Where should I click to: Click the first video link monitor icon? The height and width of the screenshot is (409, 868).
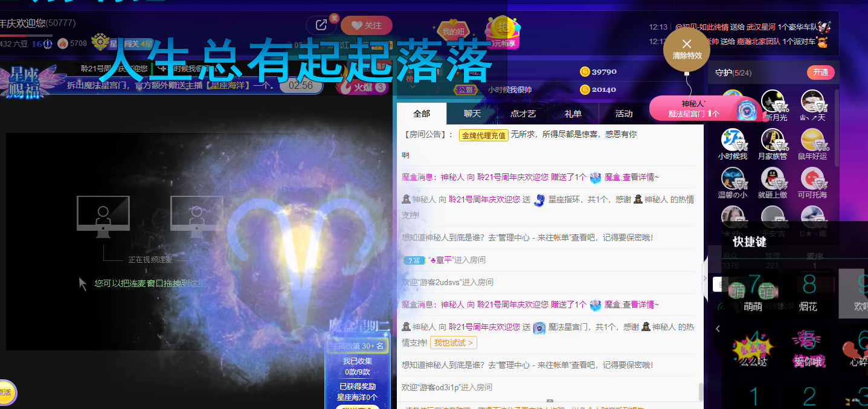103,216
